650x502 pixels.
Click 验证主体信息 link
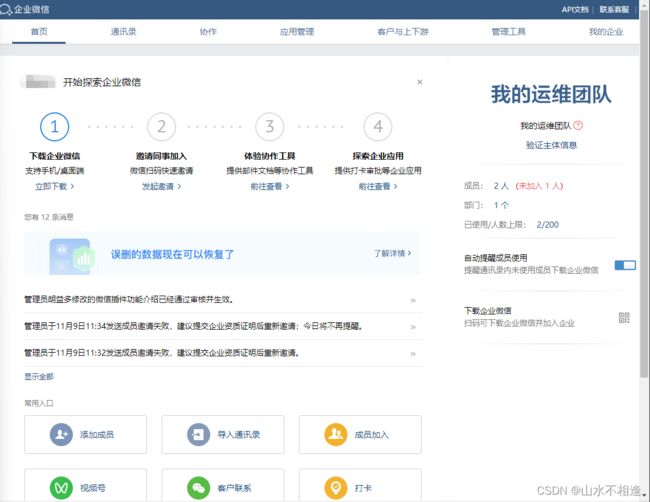pyautogui.click(x=551, y=145)
